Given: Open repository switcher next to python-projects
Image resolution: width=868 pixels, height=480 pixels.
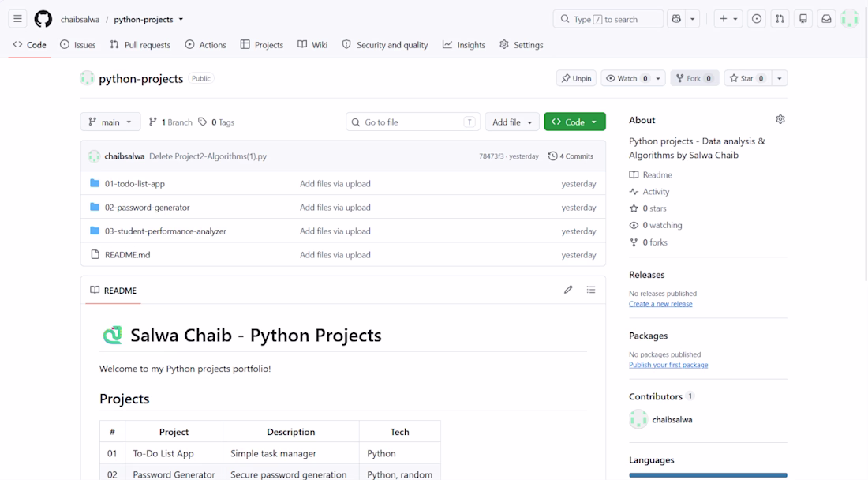Looking at the screenshot, I should coord(181,20).
